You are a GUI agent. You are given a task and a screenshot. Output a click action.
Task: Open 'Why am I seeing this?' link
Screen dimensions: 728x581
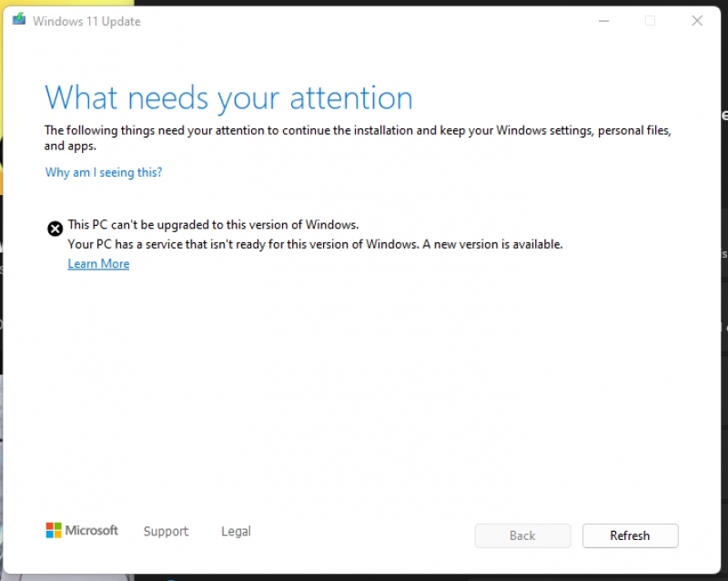(104, 172)
